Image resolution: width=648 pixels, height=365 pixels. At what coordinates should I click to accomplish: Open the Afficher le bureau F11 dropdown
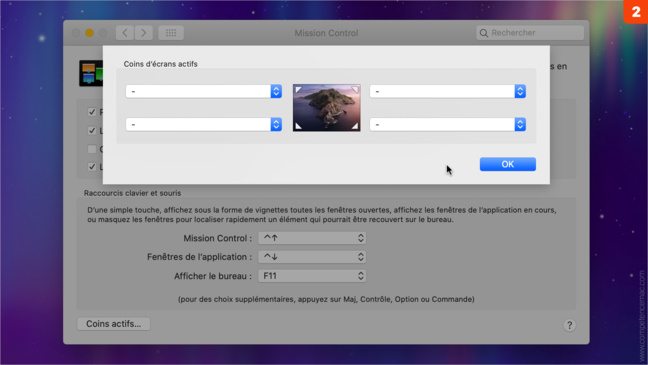pyautogui.click(x=312, y=276)
